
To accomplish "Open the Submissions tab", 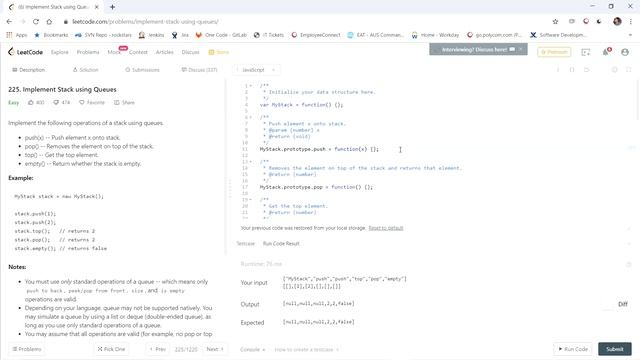I will click(x=142, y=70).
